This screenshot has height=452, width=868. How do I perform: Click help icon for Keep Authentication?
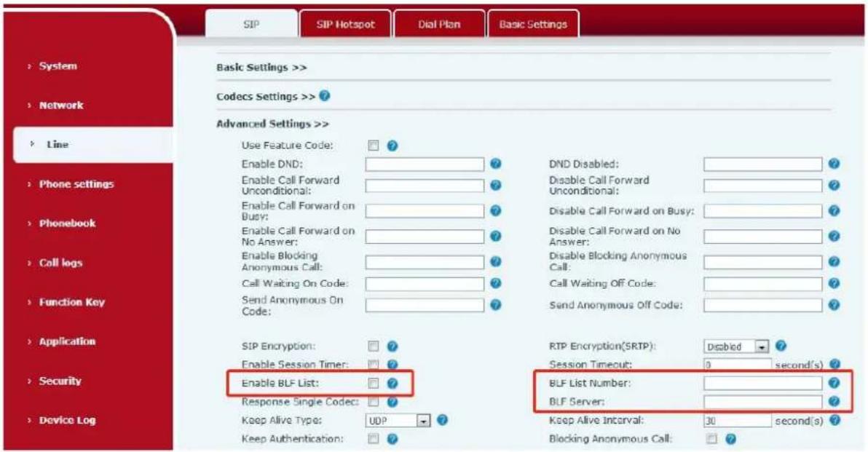(x=392, y=440)
